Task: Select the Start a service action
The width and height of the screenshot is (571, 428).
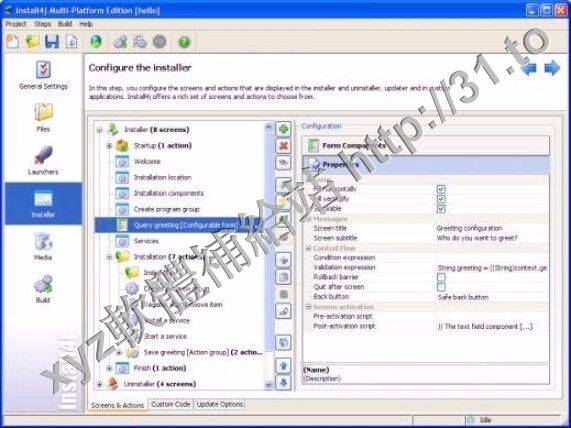Action: coord(165,336)
